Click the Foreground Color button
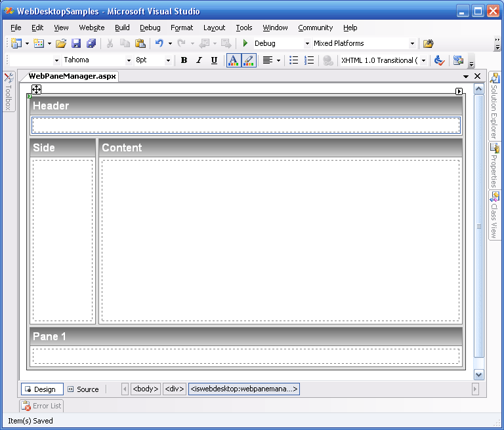 tap(233, 60)
